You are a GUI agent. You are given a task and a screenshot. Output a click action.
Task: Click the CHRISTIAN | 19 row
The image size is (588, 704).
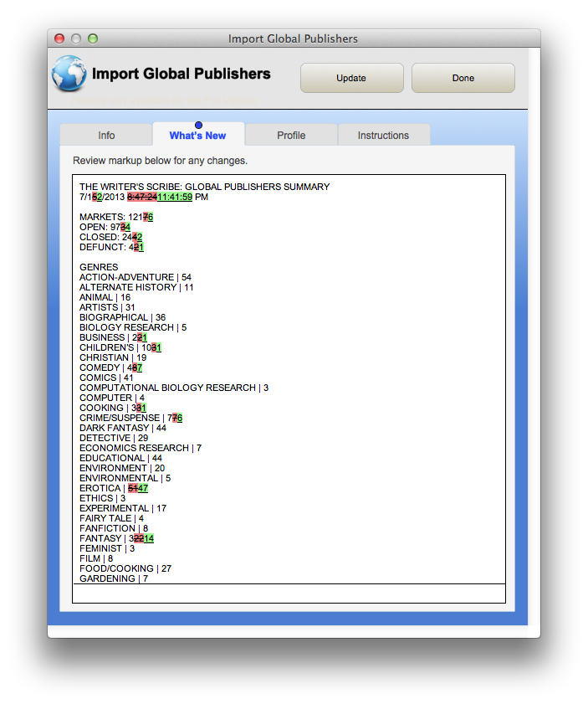pos(113,357)
